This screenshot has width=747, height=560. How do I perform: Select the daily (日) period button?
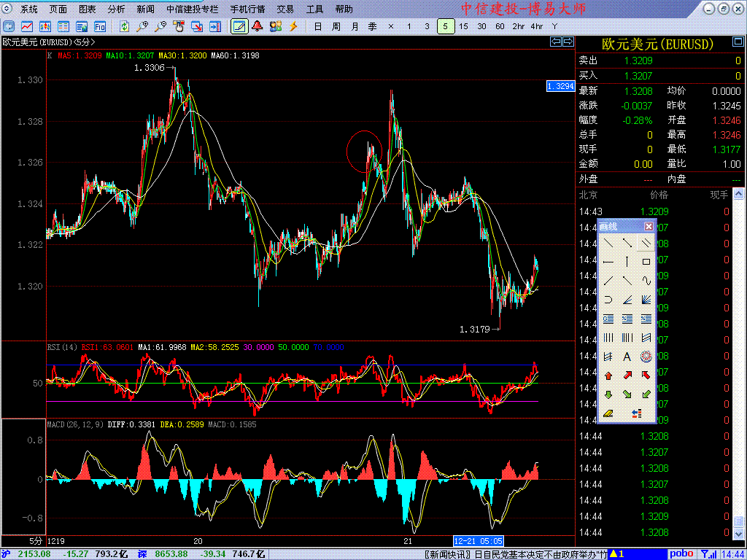317,26
